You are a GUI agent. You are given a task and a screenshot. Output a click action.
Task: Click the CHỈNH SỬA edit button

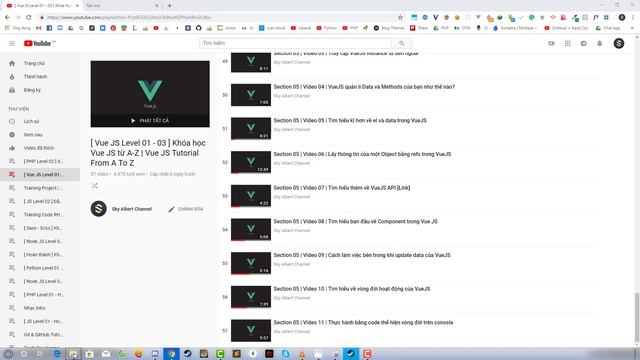(186, 209)
